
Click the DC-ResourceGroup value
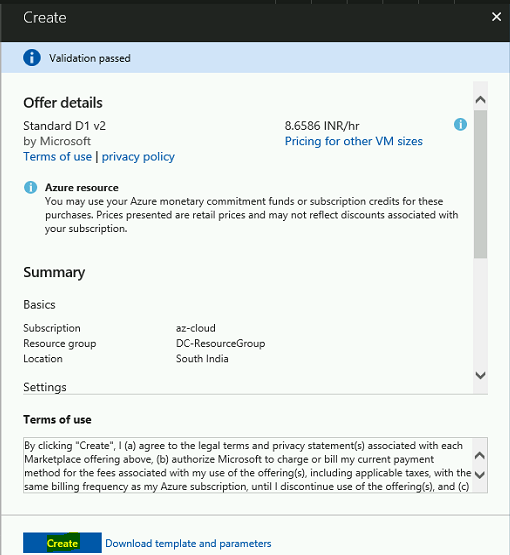pos(220,343)
